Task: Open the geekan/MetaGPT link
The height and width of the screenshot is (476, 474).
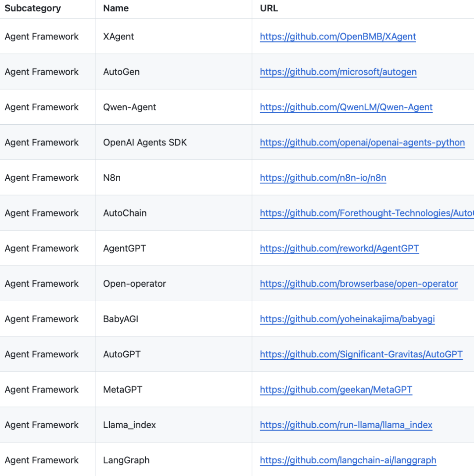Action: click(336, 389)
